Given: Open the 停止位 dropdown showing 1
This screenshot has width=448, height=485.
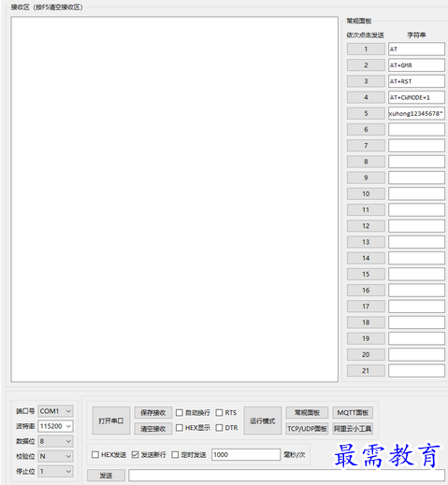Looking at the screenshot, I should (x=55, y=471).
